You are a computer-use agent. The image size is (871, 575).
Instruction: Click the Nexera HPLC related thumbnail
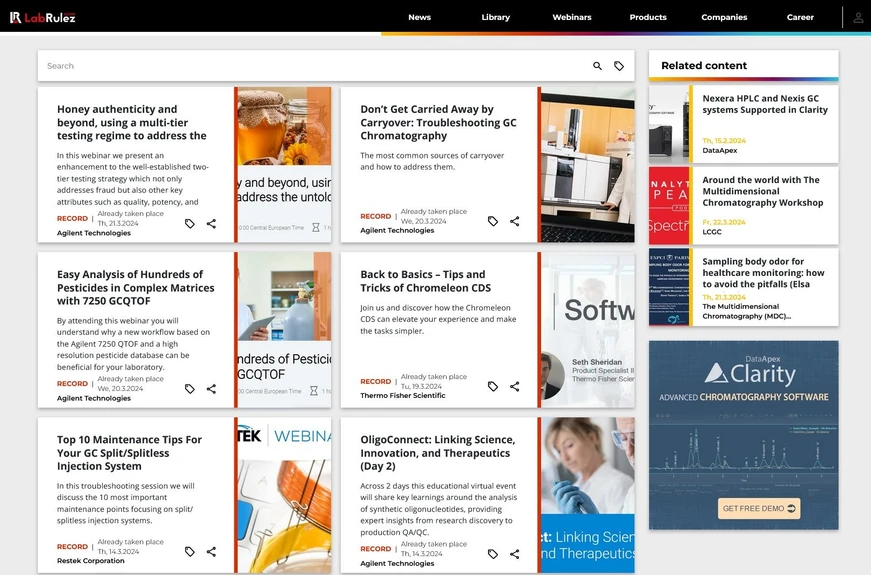pos(669,124)
